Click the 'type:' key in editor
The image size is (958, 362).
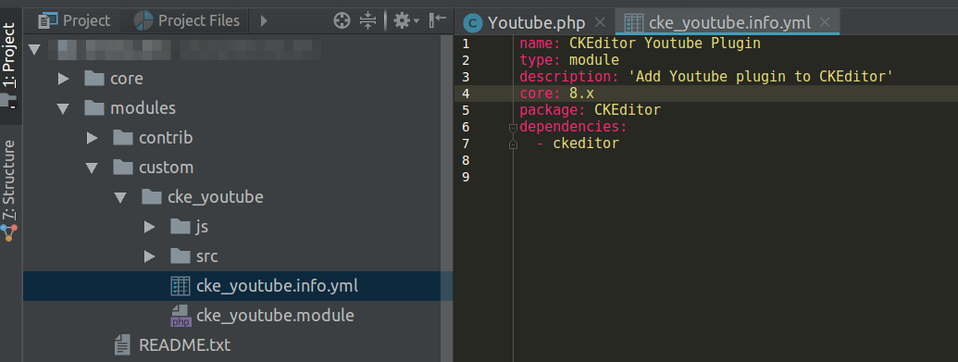point(540,60)
